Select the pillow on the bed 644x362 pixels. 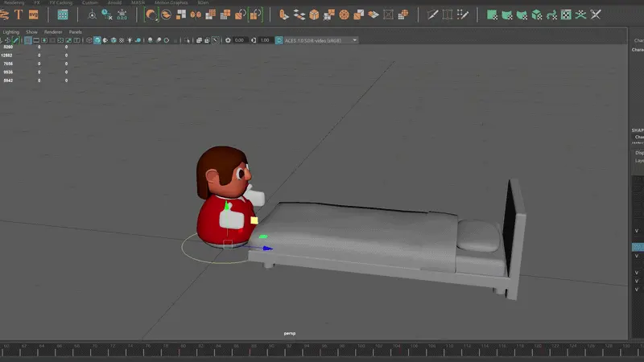pos(478,236)
